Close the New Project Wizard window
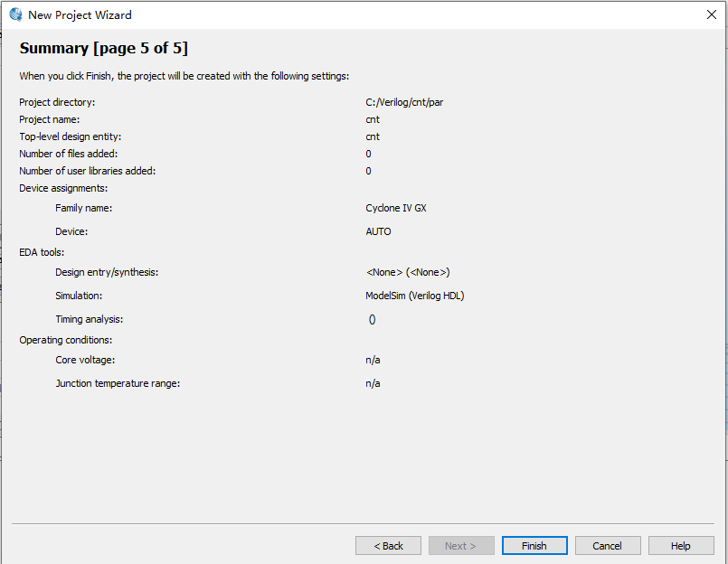This screenshot has height=564, width=728. pyautogui.click(x=712, y=14)
